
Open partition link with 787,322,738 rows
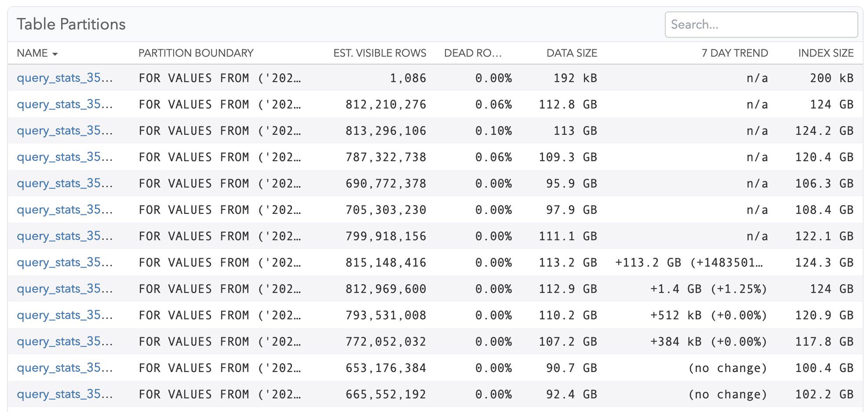[x=65, y=157]
